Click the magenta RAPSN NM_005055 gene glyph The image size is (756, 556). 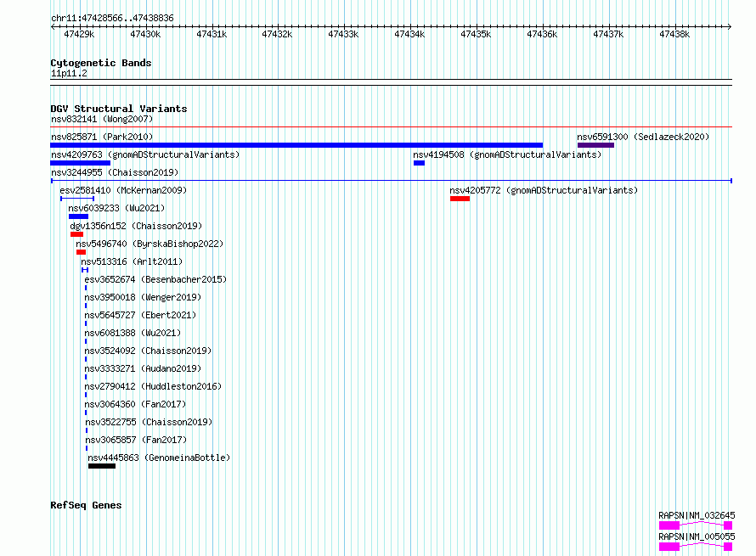(696, 547)
